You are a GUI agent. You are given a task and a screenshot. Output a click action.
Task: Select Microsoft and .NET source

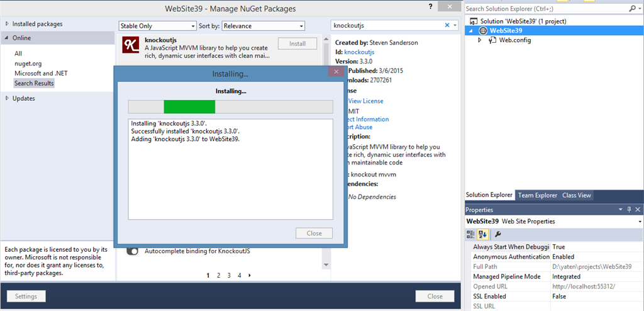(41, 73)
